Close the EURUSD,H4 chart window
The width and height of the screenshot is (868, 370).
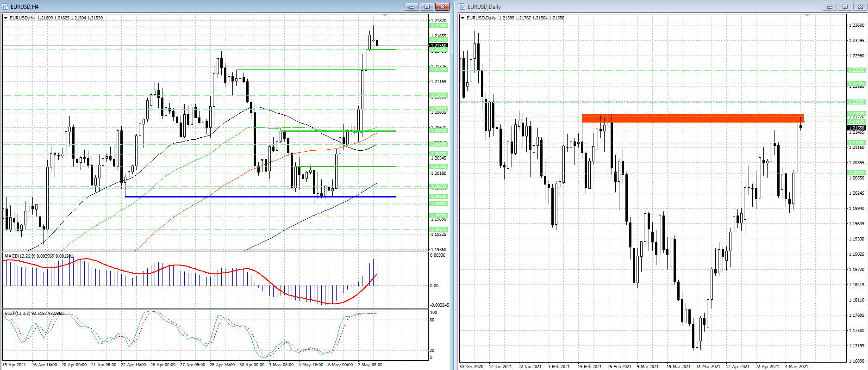pos(442,6)
